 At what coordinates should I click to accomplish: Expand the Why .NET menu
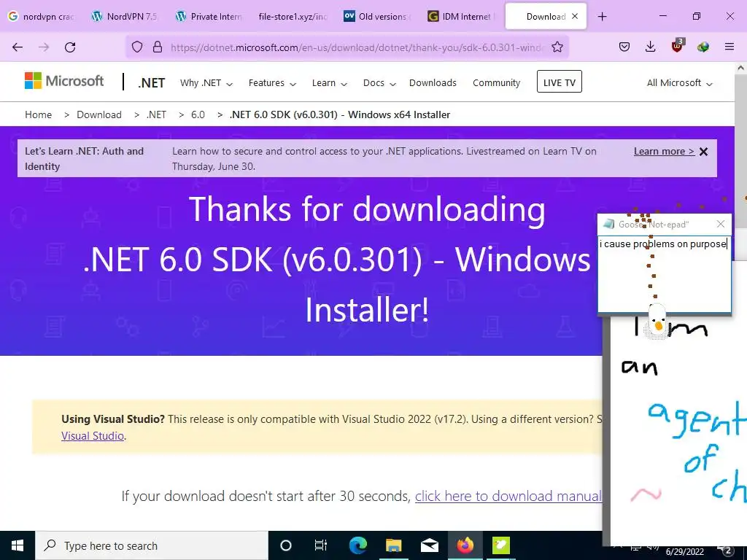click(x=206, y=83)
